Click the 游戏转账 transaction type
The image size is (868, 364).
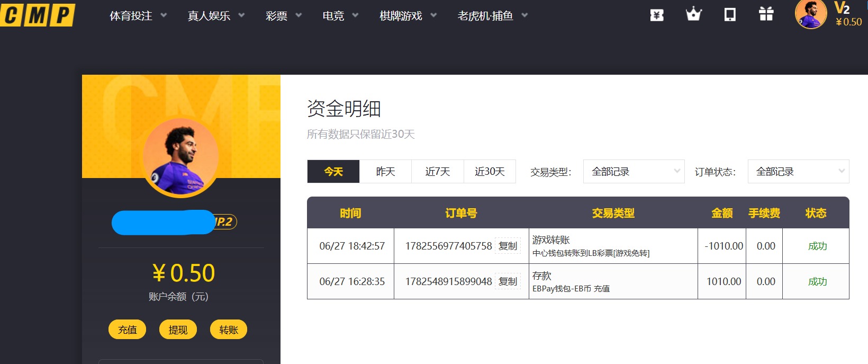551,240
